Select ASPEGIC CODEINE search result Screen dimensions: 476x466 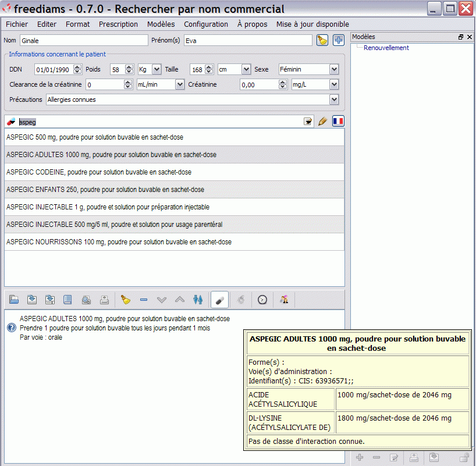click(x=175, y=172)
